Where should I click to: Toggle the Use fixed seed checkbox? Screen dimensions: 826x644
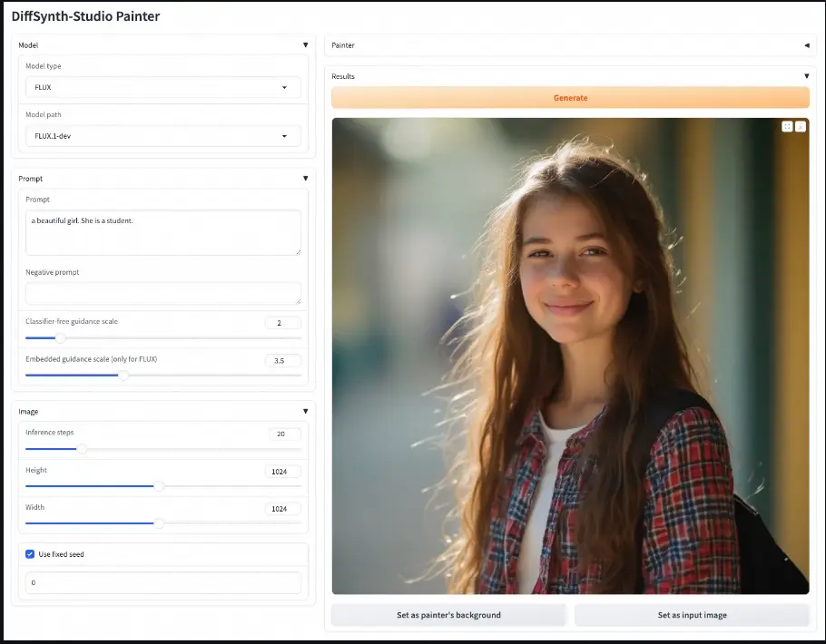point(30,554)
